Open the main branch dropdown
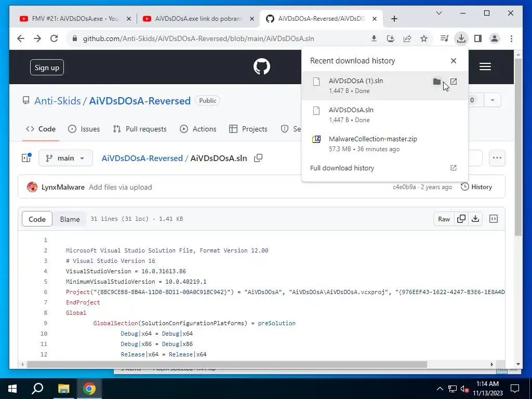Viewport: 532px width, 399px height. pyautogui.click(x=65, y=158)
